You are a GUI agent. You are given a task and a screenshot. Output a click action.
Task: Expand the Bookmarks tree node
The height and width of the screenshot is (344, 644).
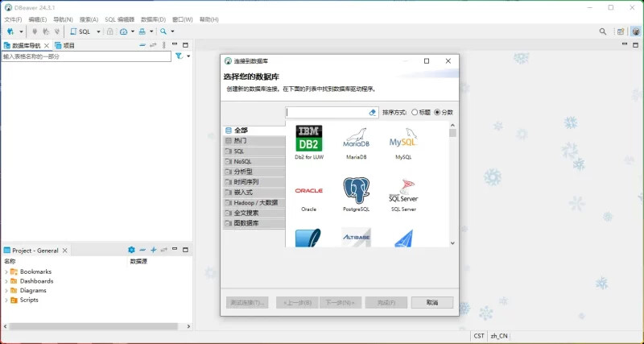6,271
